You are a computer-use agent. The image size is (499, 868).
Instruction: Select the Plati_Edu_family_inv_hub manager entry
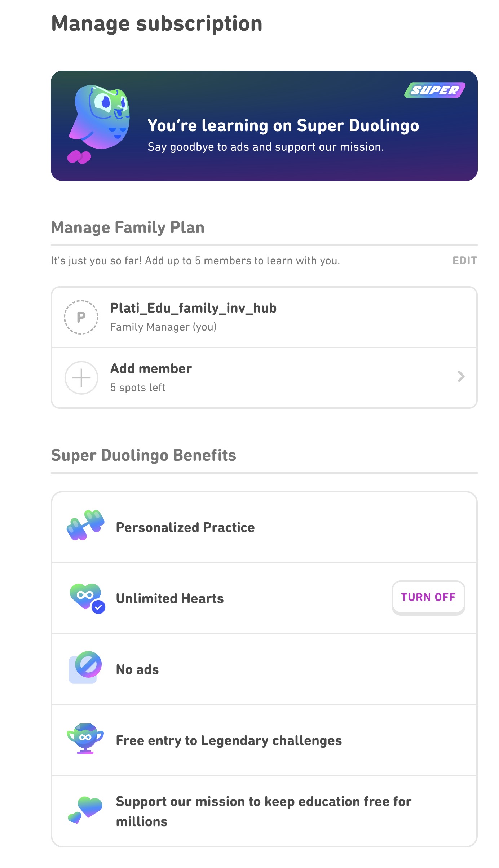point(193,308)
